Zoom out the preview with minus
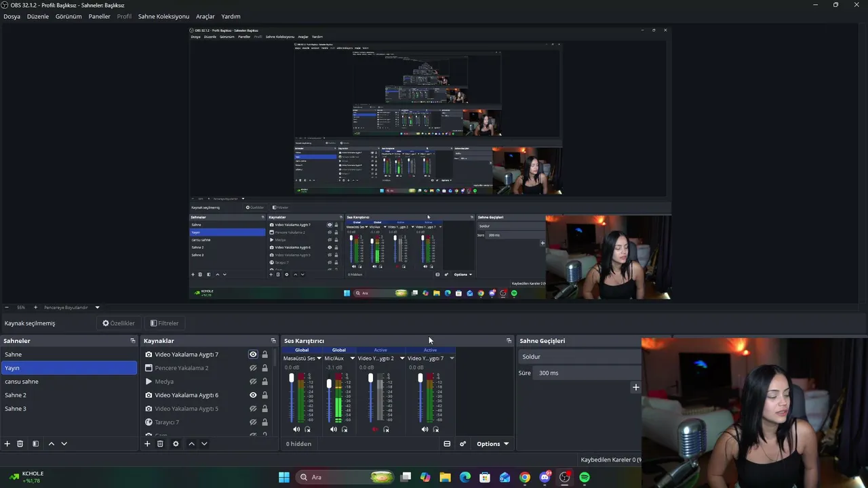This screenshot has height=488, width=868. [x=7, y=308]
